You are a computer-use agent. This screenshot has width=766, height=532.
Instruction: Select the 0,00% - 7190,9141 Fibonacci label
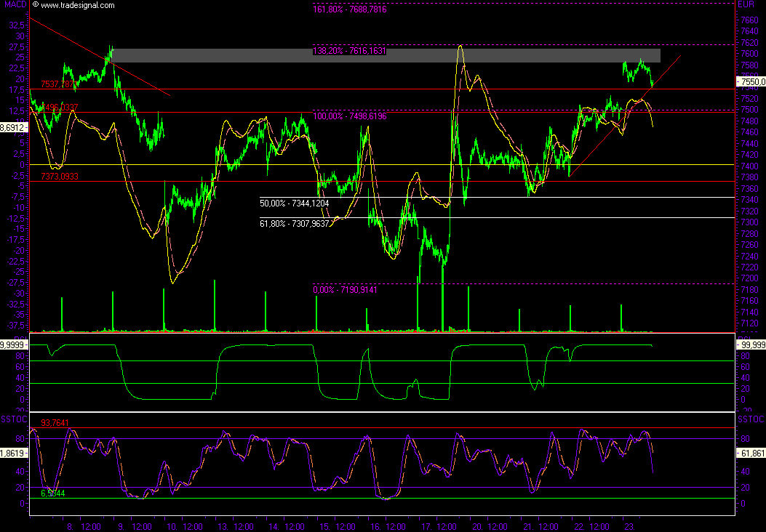[345, 290]
